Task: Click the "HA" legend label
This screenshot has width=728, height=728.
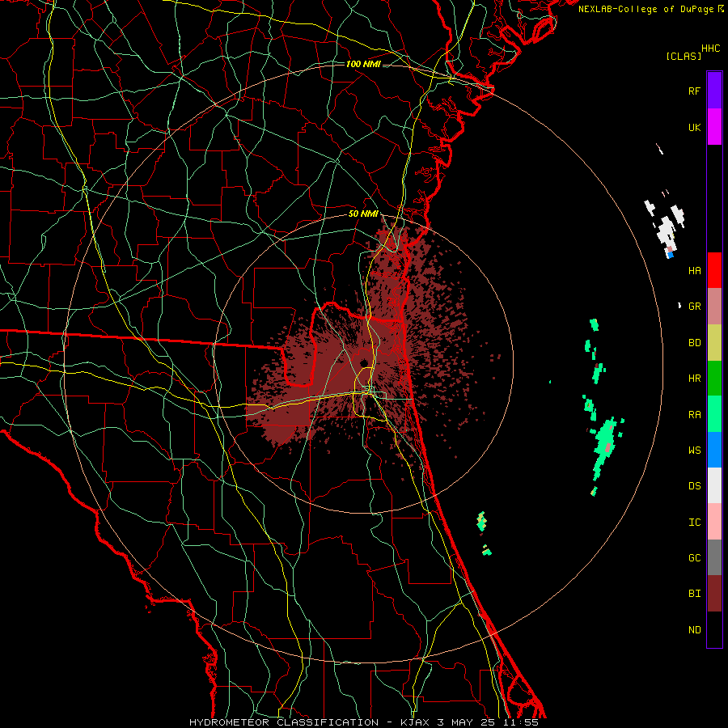Action: 694,271
